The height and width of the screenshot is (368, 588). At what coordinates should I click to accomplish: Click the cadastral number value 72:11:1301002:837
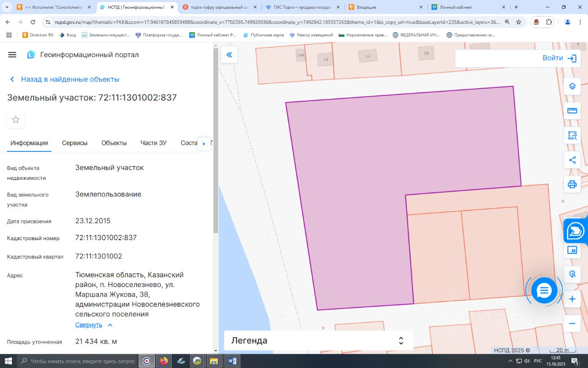(106, 238)
